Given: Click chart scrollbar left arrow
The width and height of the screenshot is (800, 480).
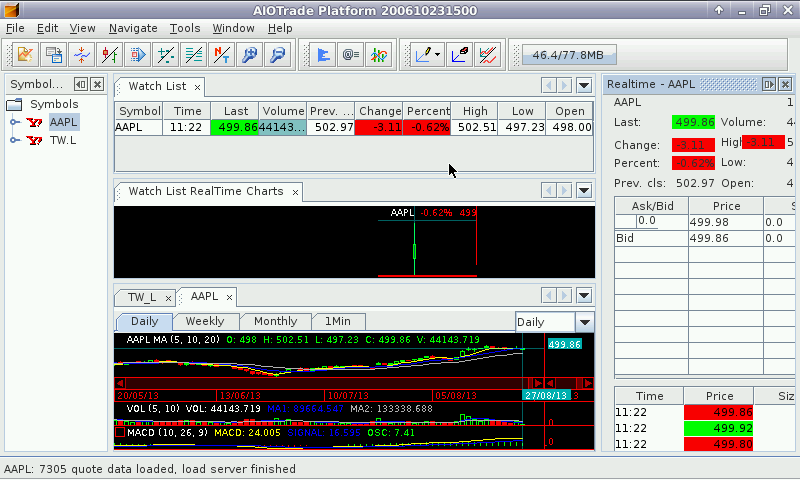Looking at the screenshot, I should coord(120,383).
